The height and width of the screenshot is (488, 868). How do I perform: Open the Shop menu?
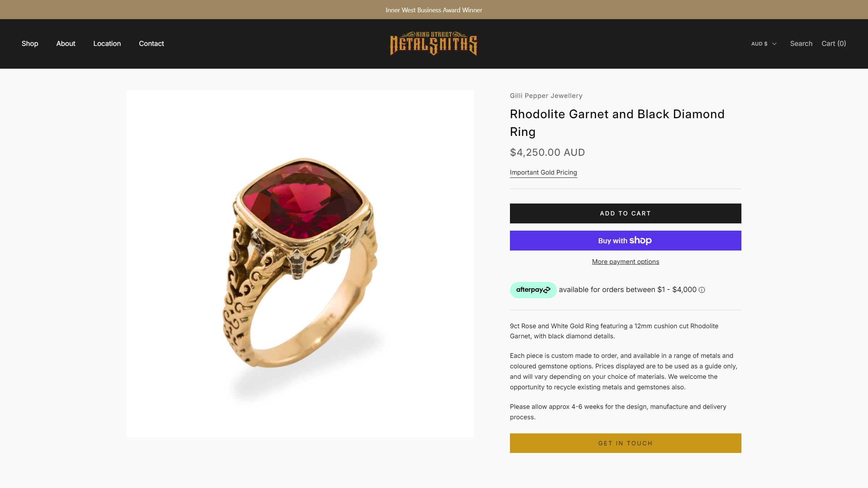[30, 43]
